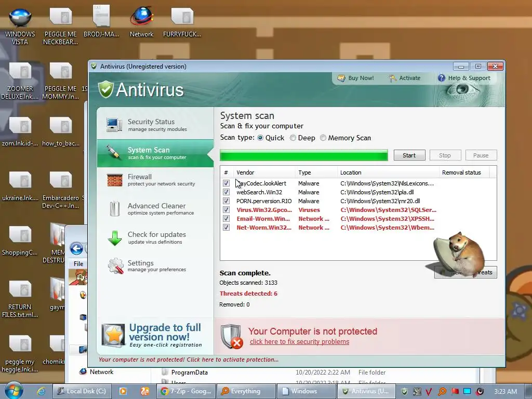Uncheck the PORN.perversion.RIO threat checkbox
This screenshot has height=399, width=532.
(227, 201)
